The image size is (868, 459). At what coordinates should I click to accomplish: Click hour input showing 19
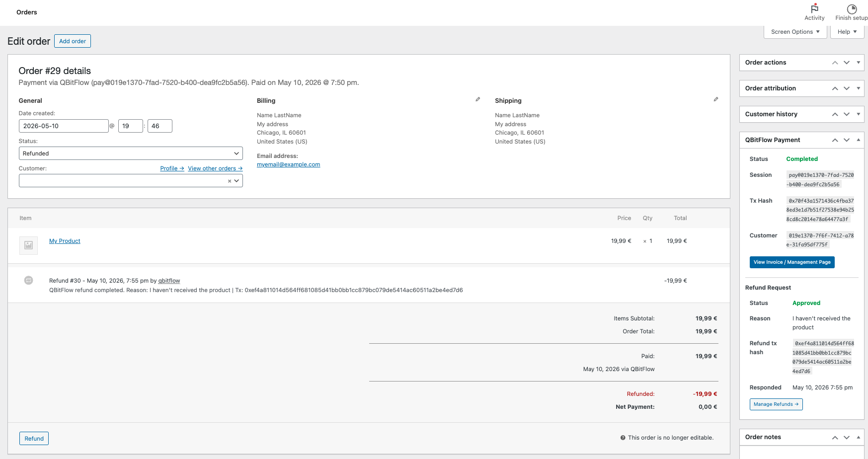pos(131,126)
